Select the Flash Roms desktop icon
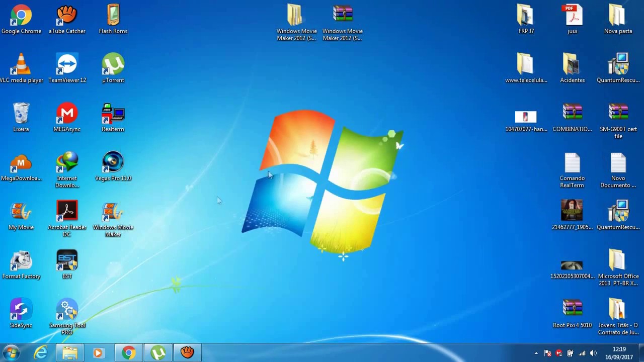This screenshot has width=644, height=362. pyautogui.click(x=113, y=19)
